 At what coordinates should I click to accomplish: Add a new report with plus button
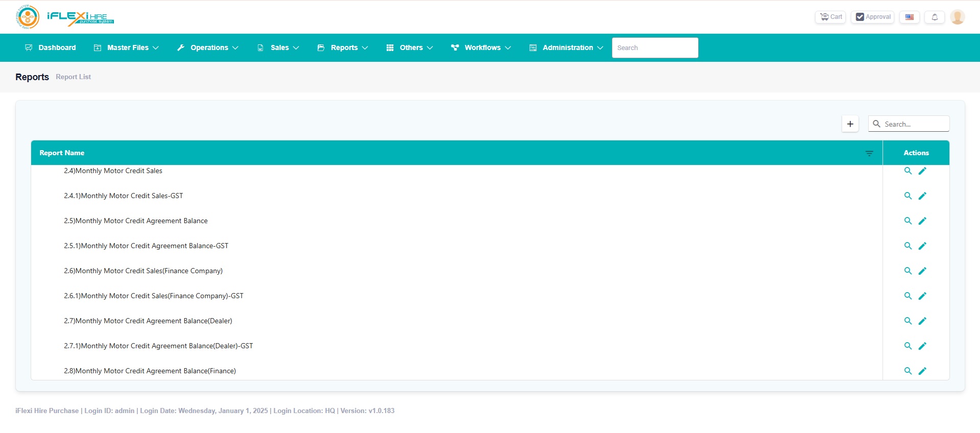point(850,124)
